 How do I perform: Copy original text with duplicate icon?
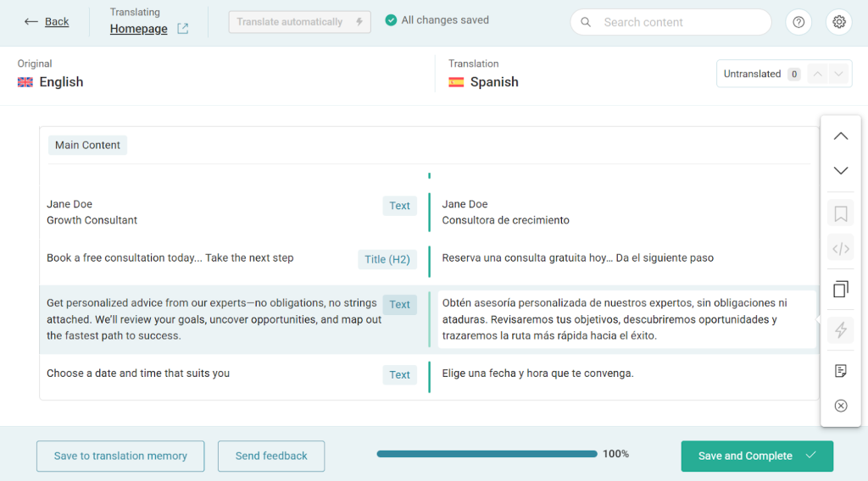[x=841, y=290]
